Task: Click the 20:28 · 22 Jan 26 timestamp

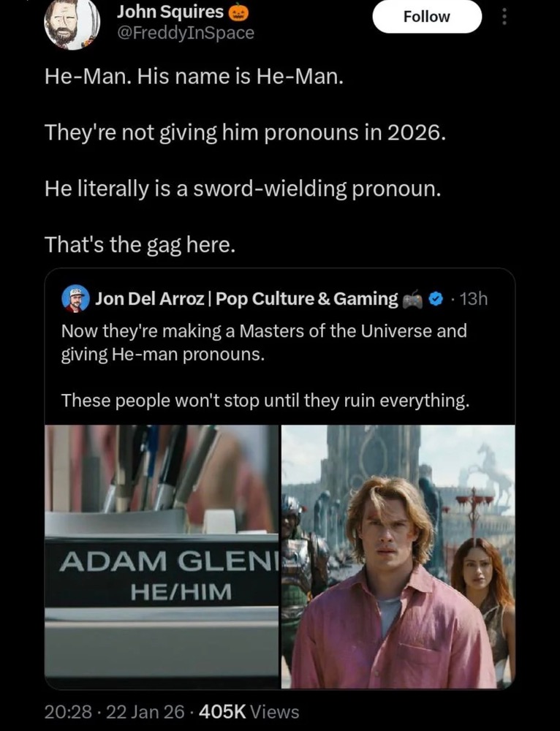Action: coord(115,712)
